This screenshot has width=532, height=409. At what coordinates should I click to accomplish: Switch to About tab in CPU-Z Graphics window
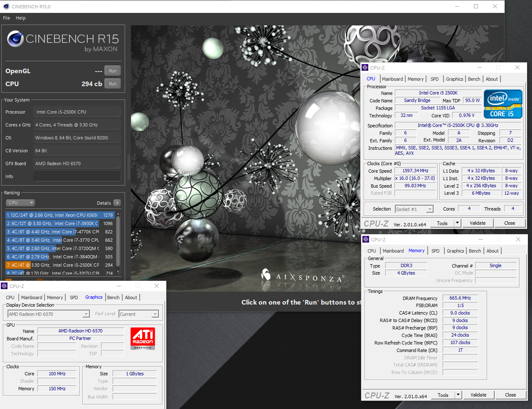131,297
